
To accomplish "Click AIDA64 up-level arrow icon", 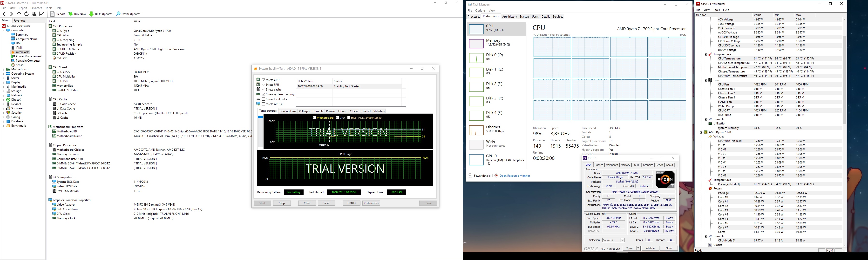I will click(19, 14).
